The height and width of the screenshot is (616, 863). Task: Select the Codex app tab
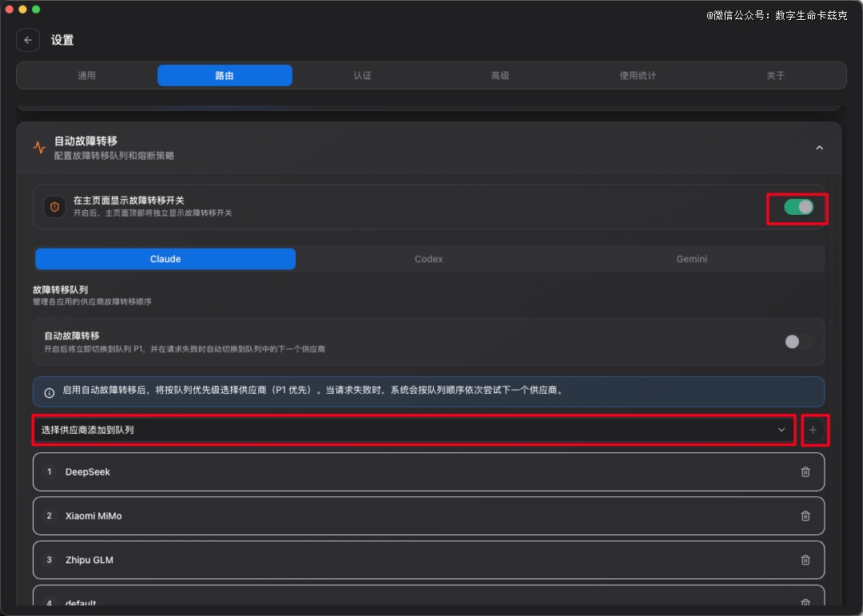(428, 259)
